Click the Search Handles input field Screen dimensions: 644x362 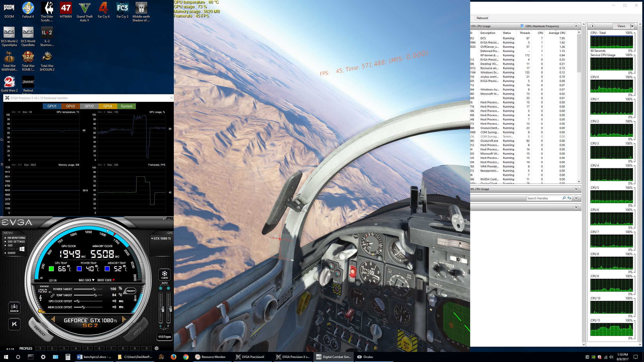click(544, 198)
